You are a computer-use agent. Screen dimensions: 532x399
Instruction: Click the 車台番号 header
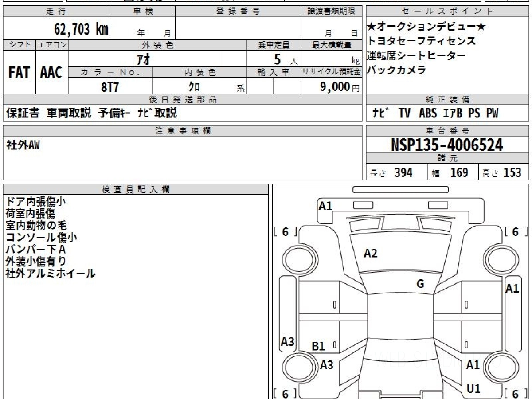448,131
